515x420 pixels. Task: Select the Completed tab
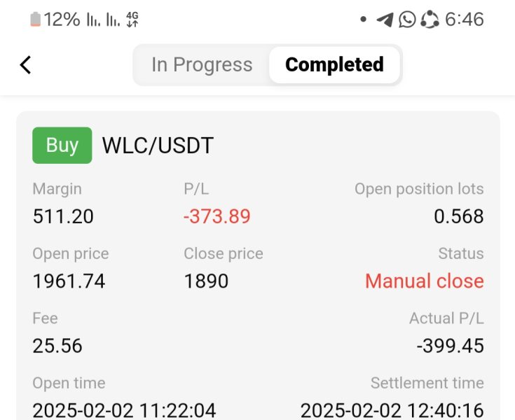point(334,65)
